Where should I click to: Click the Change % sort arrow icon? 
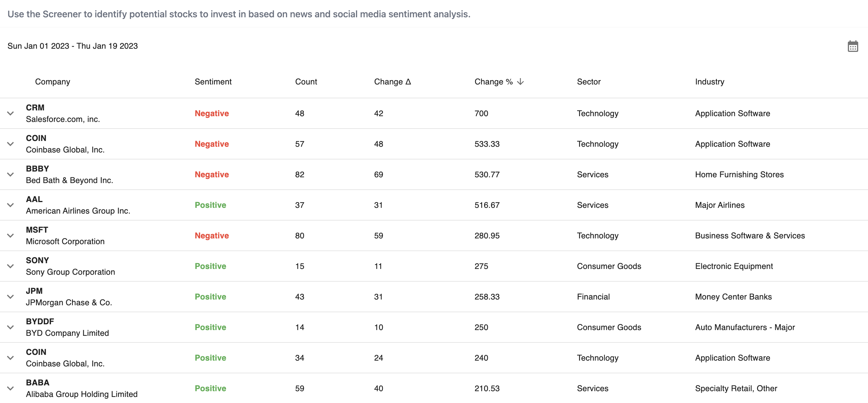520,82
